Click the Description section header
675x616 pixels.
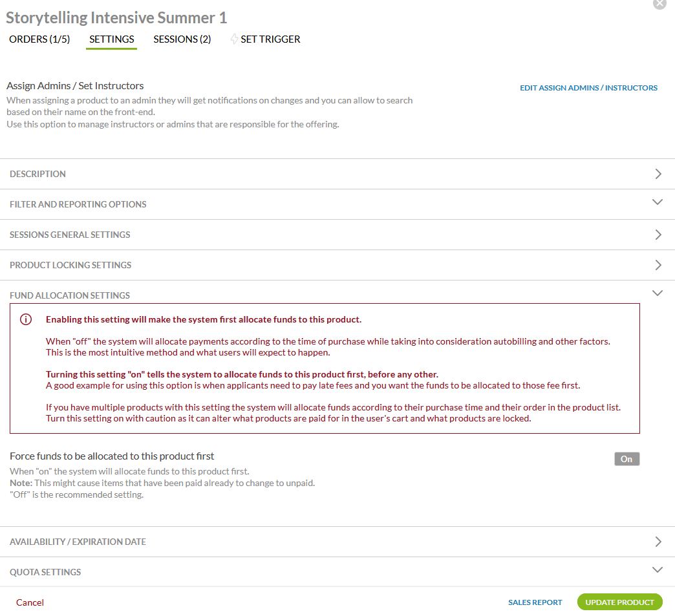click(x=38, y=174)
